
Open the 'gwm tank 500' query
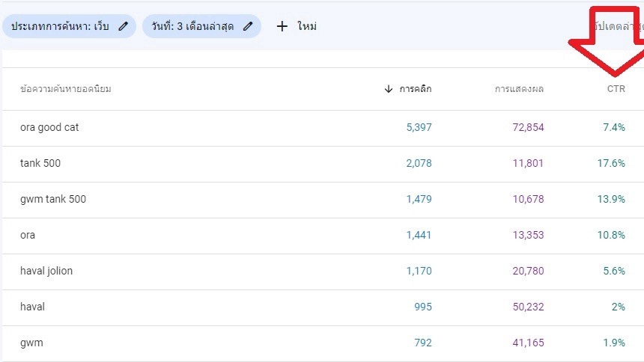point(58,199)
